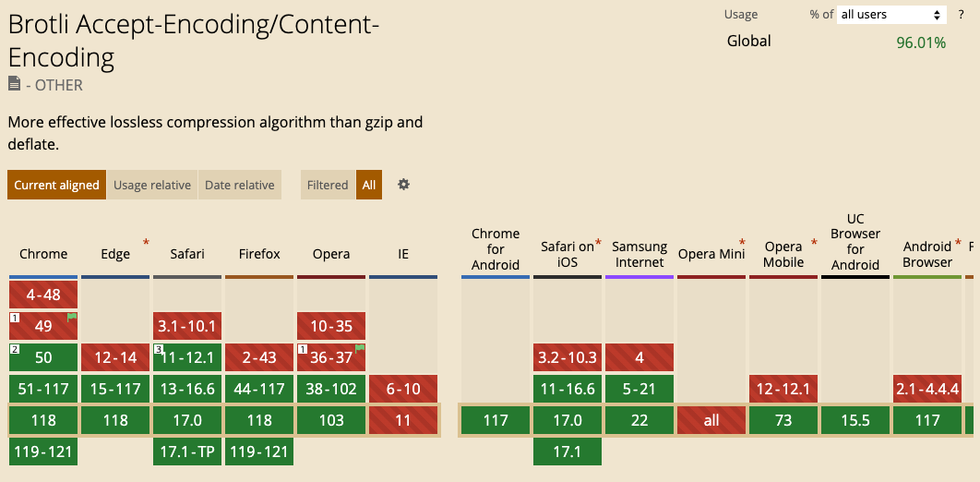The height and width of the screenshot is (482, 980).
Task: Open the settings gear icon
Action: 403,185
